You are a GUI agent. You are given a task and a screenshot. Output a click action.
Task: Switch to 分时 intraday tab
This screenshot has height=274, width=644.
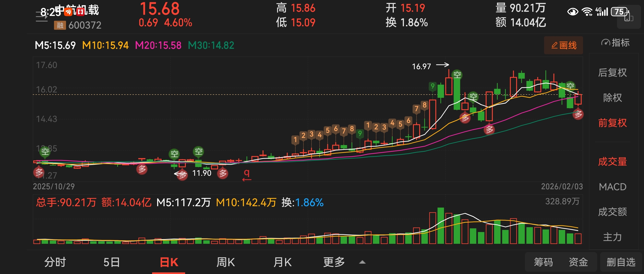[55, 262]
